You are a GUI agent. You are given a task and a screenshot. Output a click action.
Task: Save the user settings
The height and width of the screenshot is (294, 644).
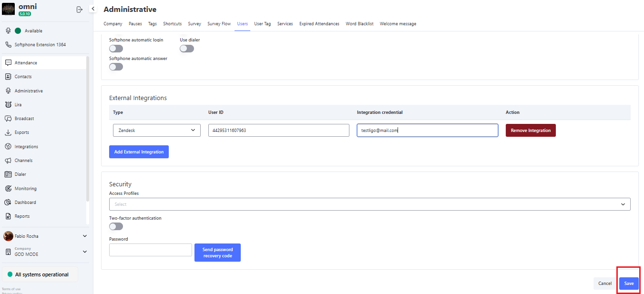tap(629, 283)
